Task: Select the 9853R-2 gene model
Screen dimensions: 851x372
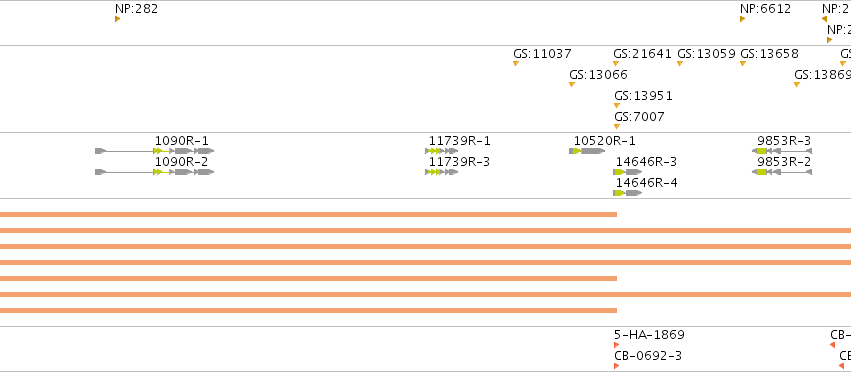Action: click(x=782, y=172)
